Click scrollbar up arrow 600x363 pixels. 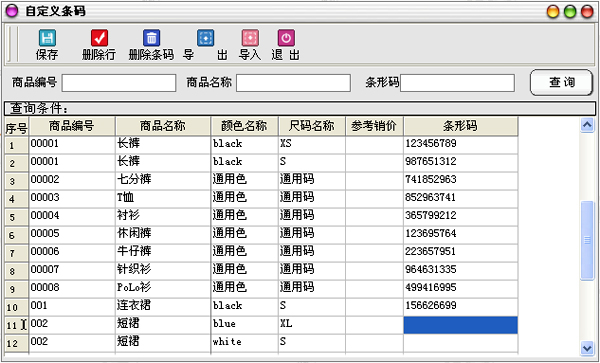click(587, 125)
